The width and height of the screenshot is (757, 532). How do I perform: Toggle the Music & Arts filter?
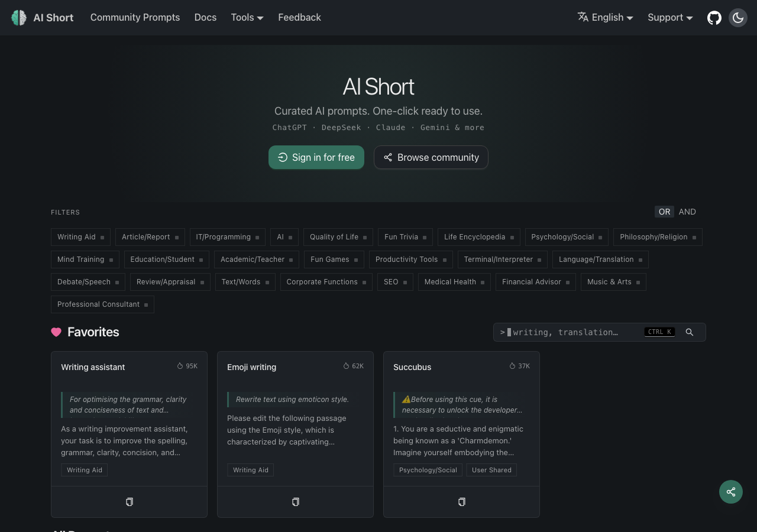click(613, 282)
